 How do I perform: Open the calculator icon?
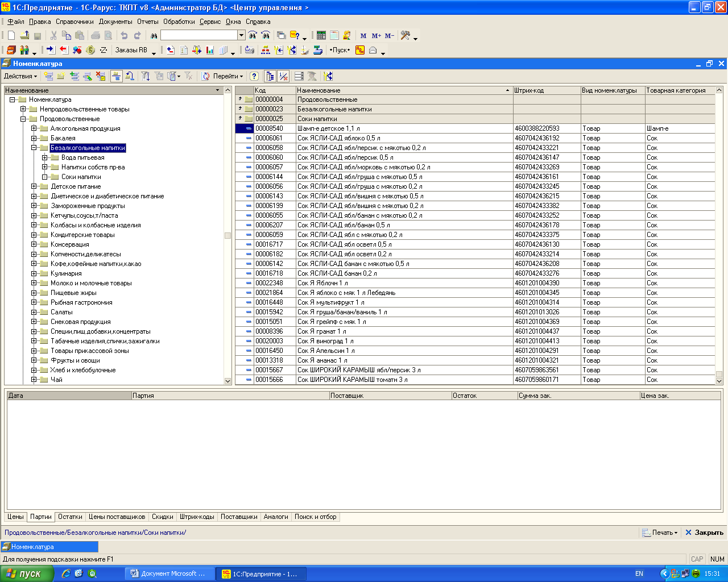tap(321, 35)
